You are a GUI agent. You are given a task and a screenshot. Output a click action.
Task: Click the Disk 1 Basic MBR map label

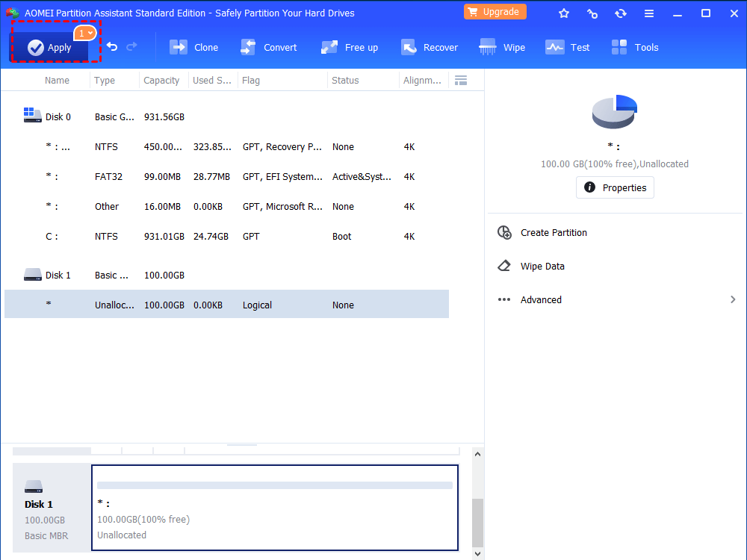pyautogui.click(x=52, y=508)
